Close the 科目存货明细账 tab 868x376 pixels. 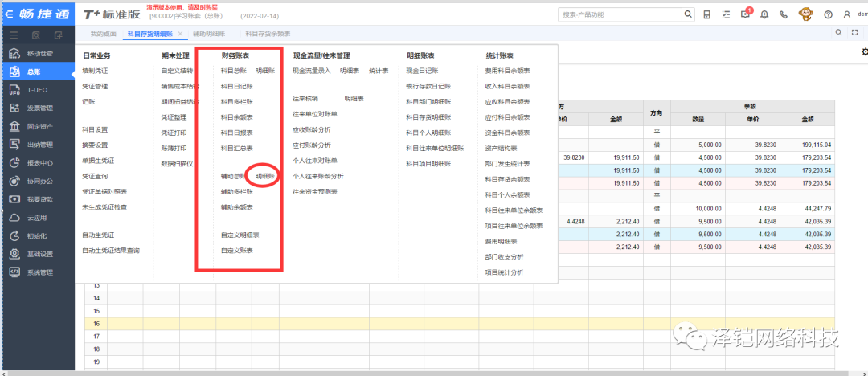tap(181, 34)
